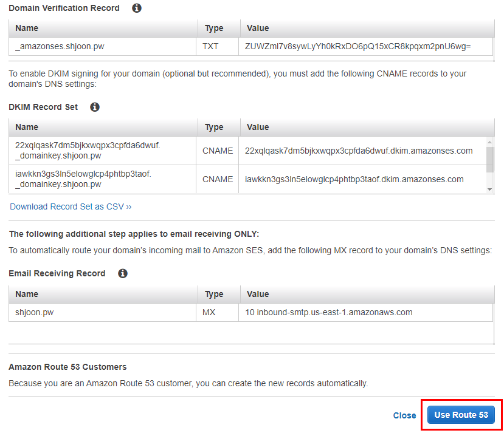Select iawkkn3gs3ln...dkim.amazonses.com value cell

point(362,179)
